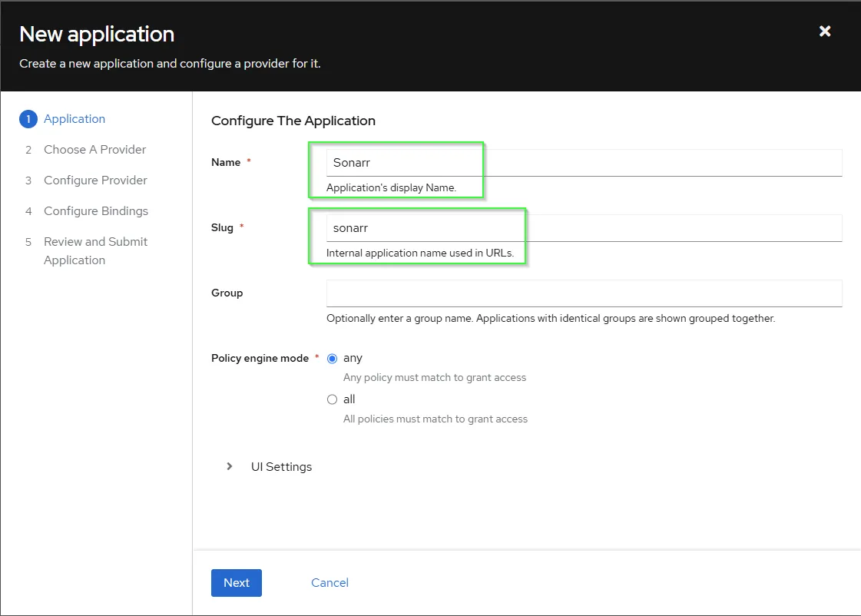Choose the 'all' policy engine radio button
The width and height of the screenshot is (861, 616).
coord(333,399)
